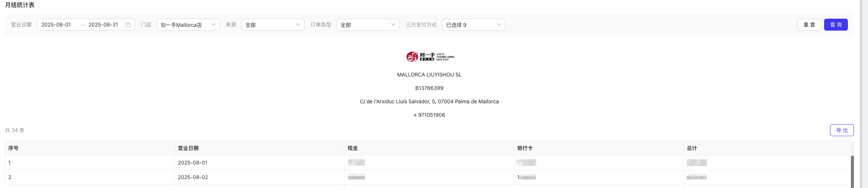Viewport: 868px width, 188px height.
Task: Open the calendar icon in date range
Action: (128, 25)
